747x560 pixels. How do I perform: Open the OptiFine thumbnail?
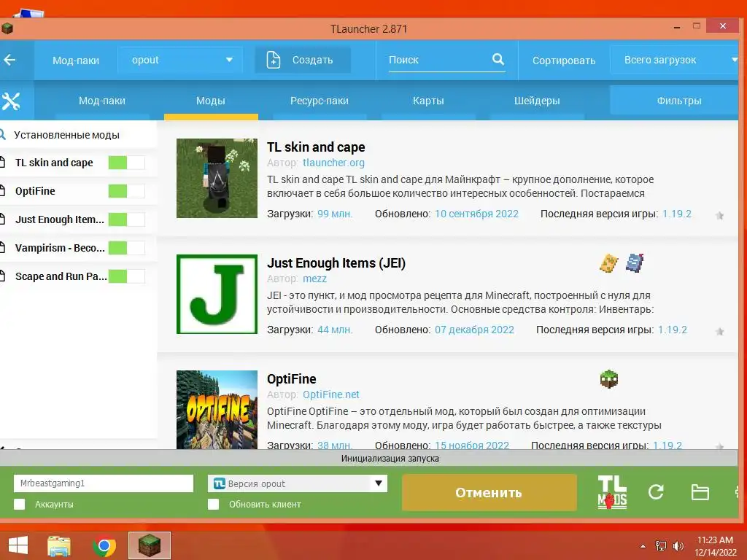217,410
